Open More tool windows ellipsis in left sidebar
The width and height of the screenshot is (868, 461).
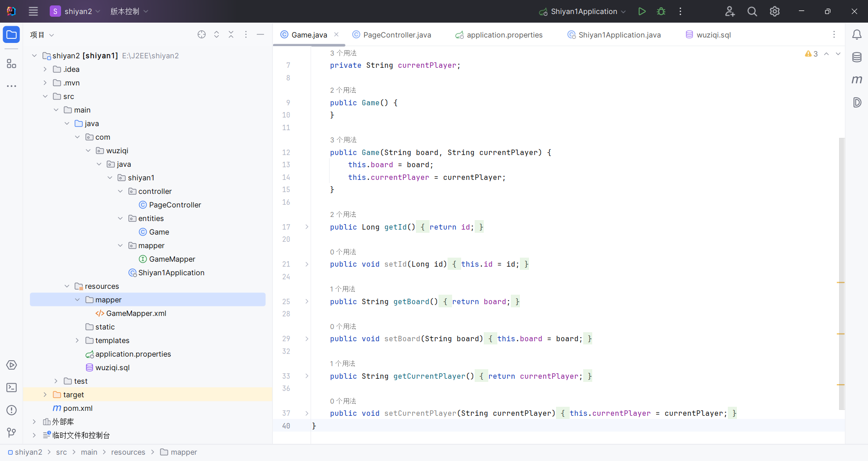11,86
